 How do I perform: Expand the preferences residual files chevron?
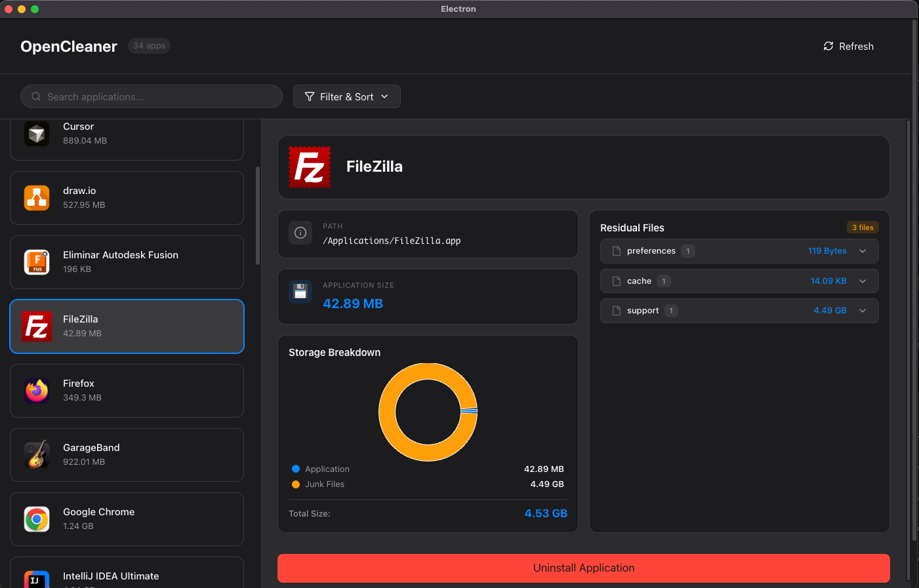point(863,251)
